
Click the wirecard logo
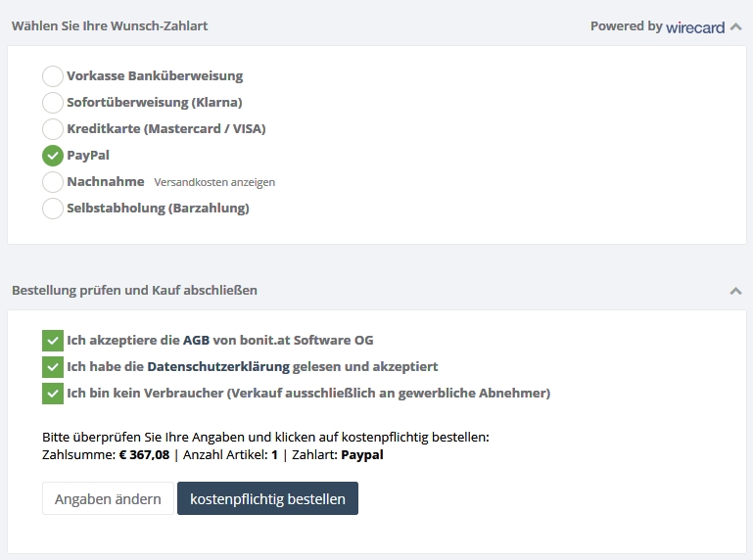click(x=695, y=27)
